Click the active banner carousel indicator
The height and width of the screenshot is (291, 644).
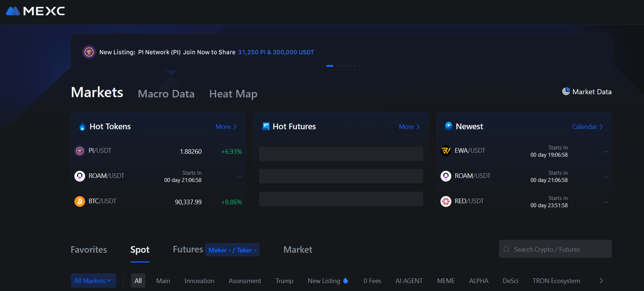(x=330, y=66)
